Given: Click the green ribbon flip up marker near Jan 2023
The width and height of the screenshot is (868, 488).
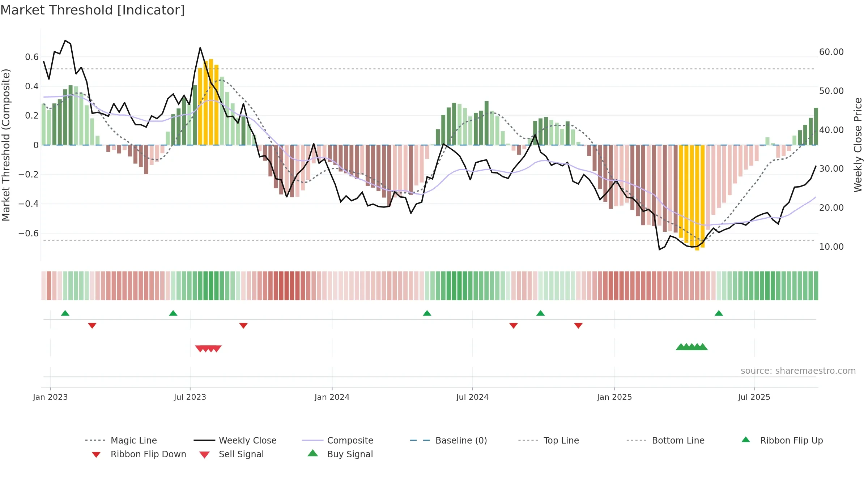Looking at the screenshot, I should pos(65,313).
